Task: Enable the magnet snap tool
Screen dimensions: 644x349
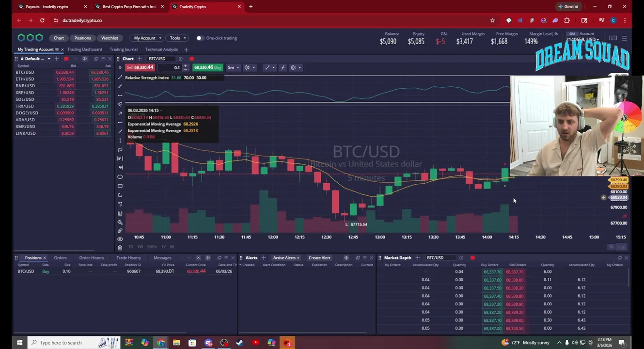Action: [120, 213]
